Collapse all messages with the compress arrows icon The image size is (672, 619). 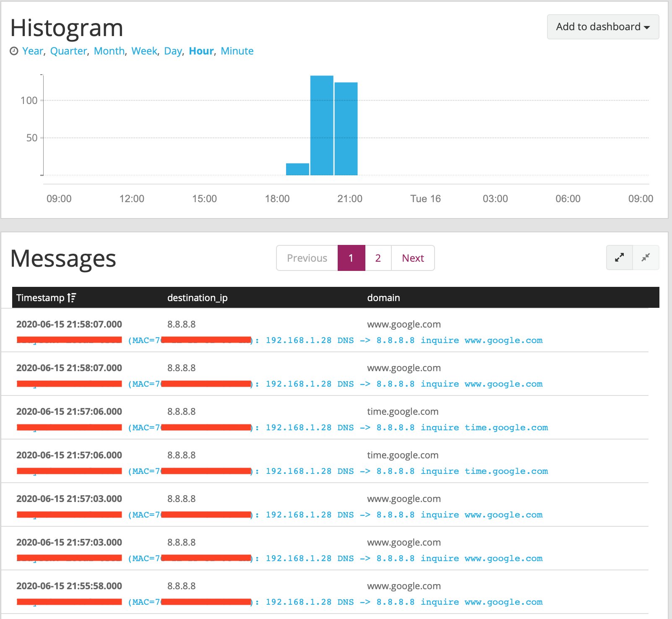(646, 257)
